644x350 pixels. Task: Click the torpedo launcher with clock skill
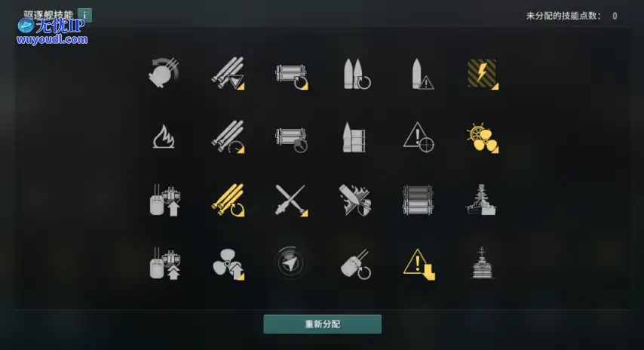point(292,140)
